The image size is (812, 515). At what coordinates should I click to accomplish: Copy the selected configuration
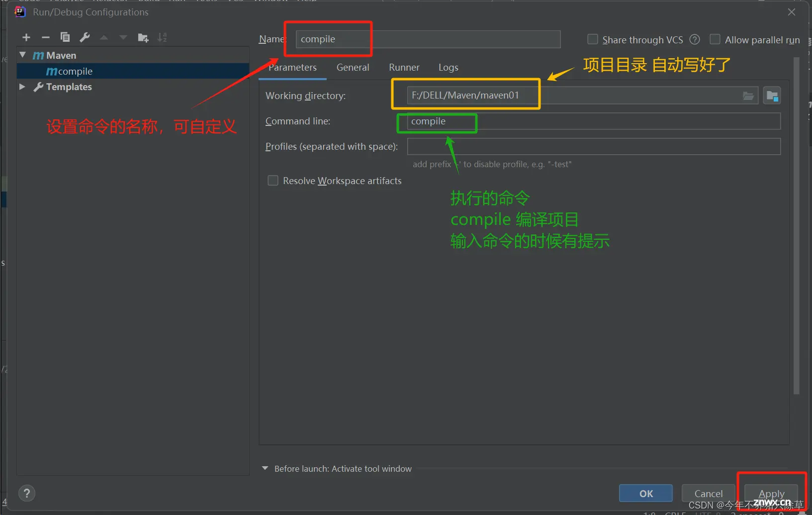pyautogui.click(x=65, y=37)
